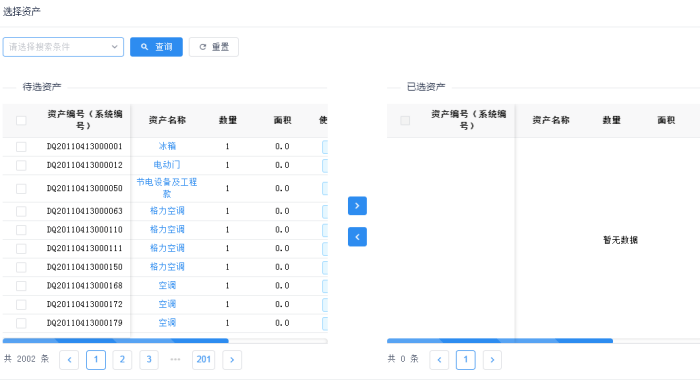Click the 已选资产 horizontal scrollbar
This screenshot has width=700, height=382.
500,341
